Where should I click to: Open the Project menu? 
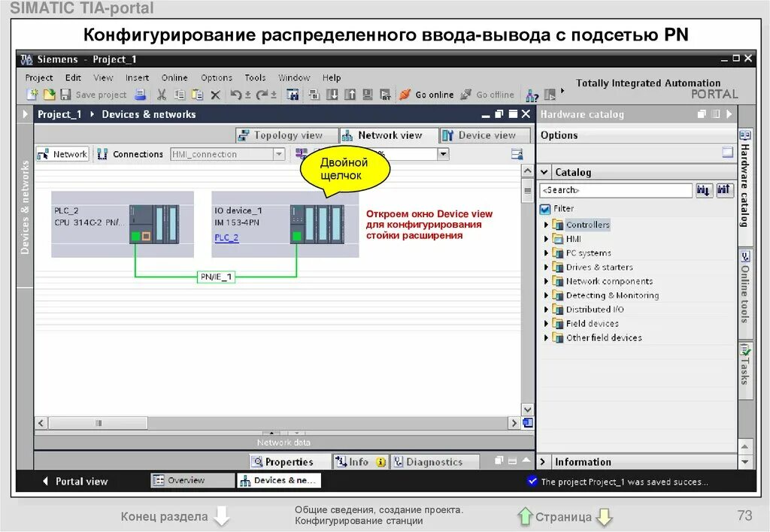click(x=39, y=77)
